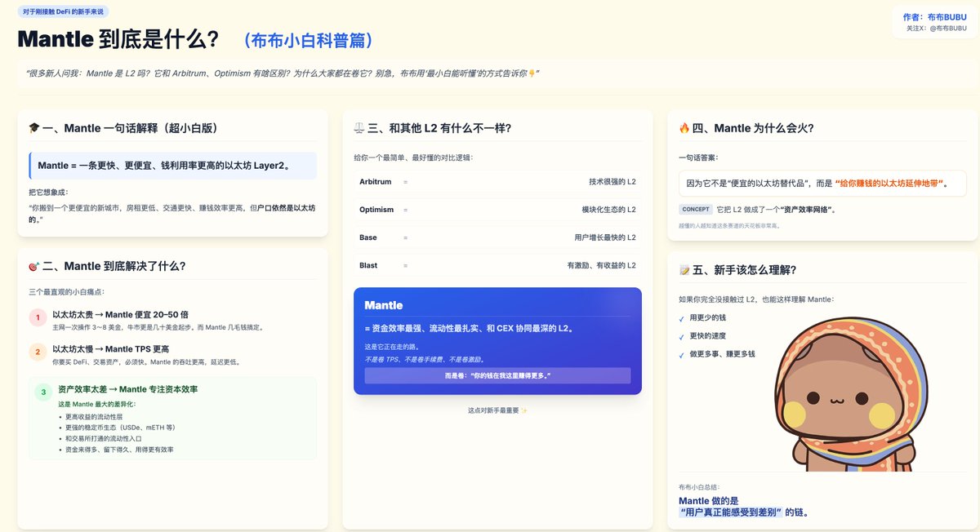Click the checkmark beside 做更多事、赚更多钱
Viewport: 980px width, 532px height.
682,355
